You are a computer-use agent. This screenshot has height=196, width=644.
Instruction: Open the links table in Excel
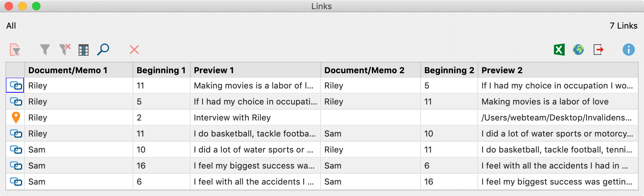click(559, 50)
